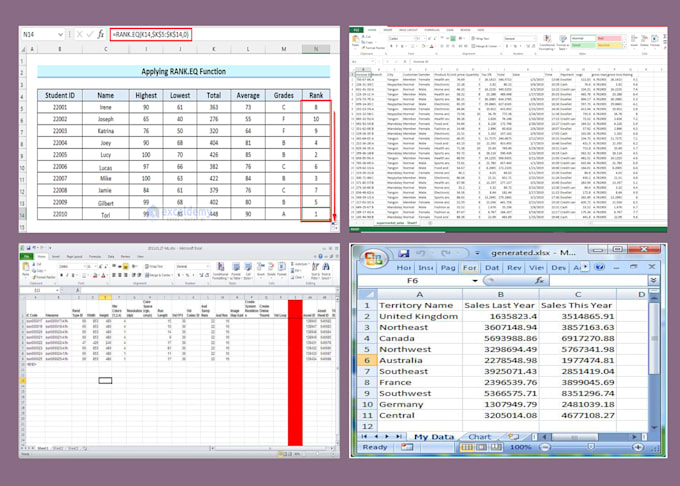
Task: Open the N14 name box dropdown arrow
Action: (x=60, y=34)
